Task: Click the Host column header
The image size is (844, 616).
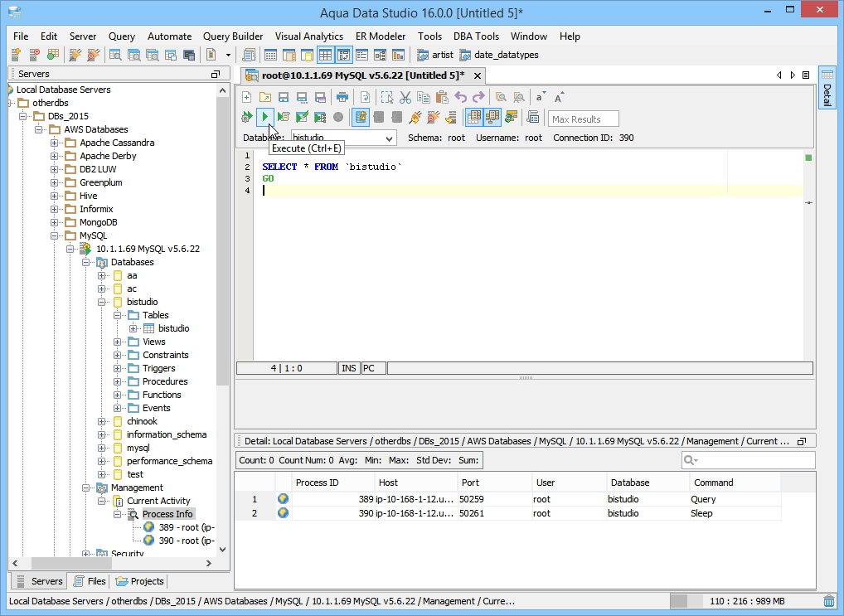Action: (415, 483)
